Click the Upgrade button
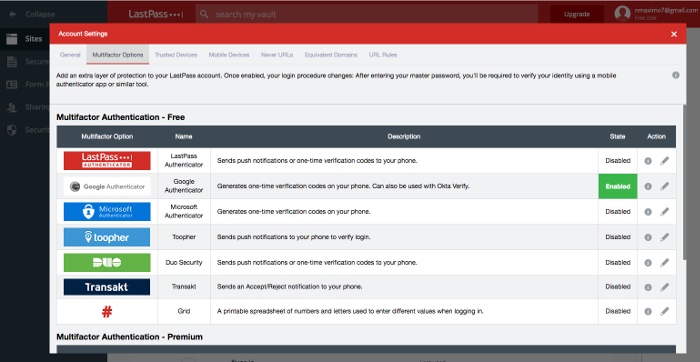 pos(577,14)
